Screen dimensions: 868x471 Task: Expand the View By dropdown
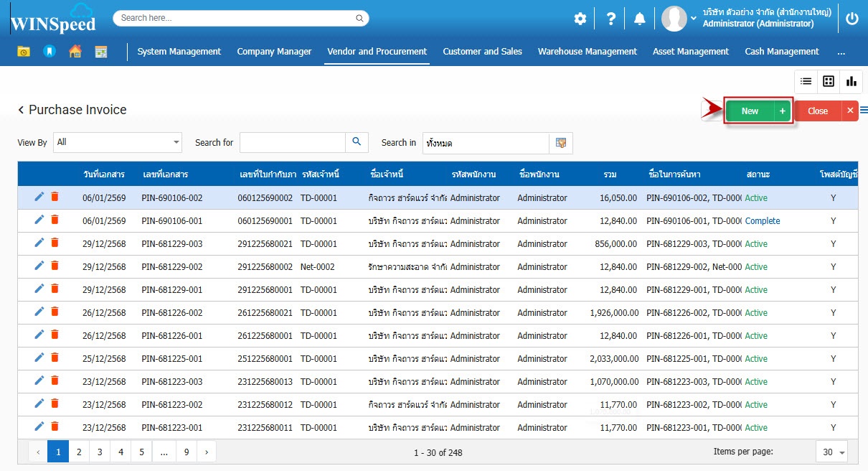176,142
